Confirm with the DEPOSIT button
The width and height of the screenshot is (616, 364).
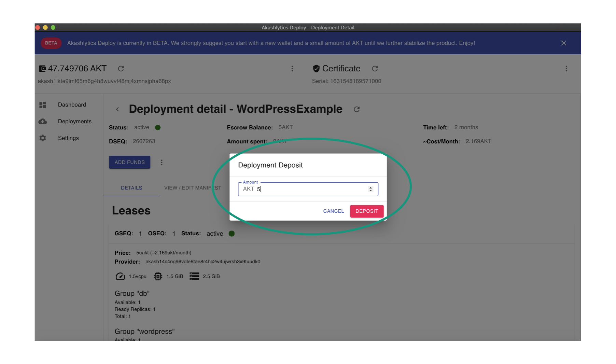(367, 211)
